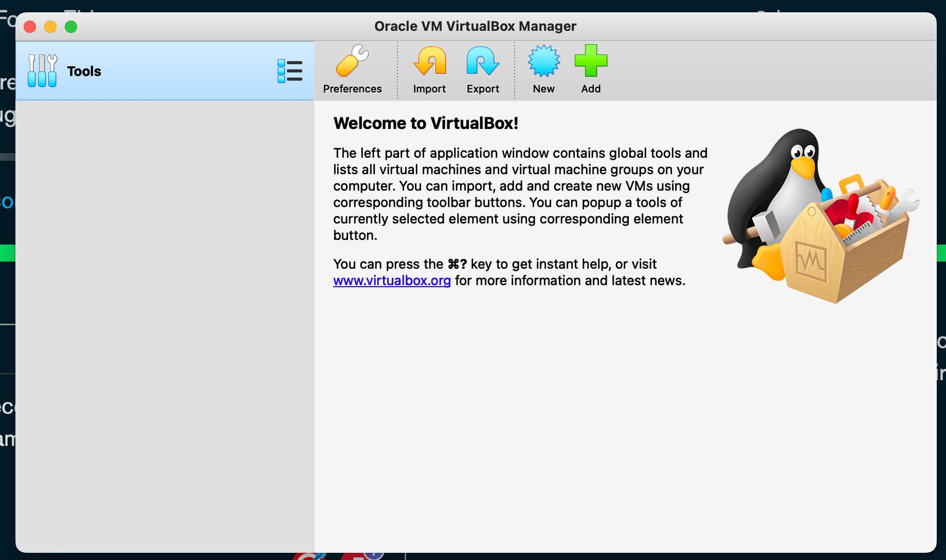Click the Oracle VM VirtualBox Manager title
946x560 pixels.
(475, 26)
